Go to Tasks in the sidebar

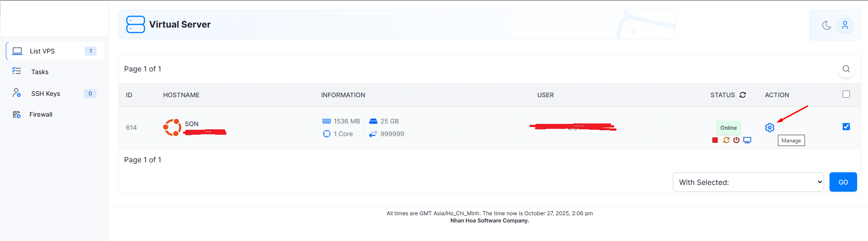tap(40, 72)
